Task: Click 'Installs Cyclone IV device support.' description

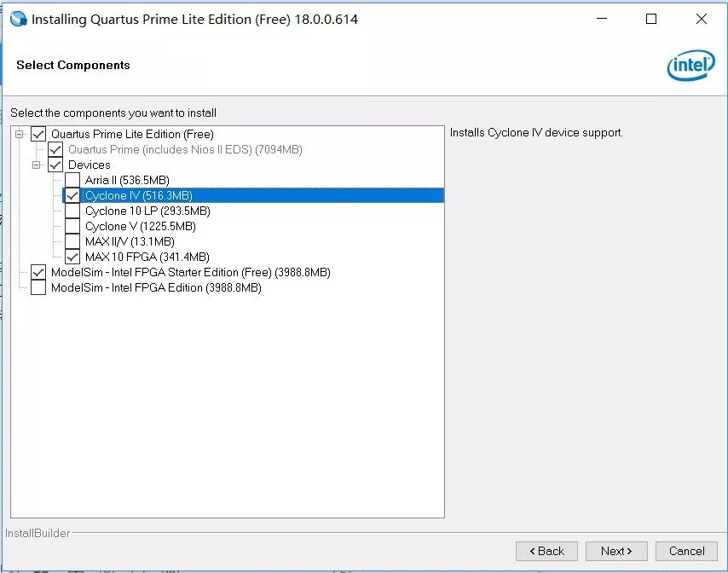Action: [x=536, y=133]
